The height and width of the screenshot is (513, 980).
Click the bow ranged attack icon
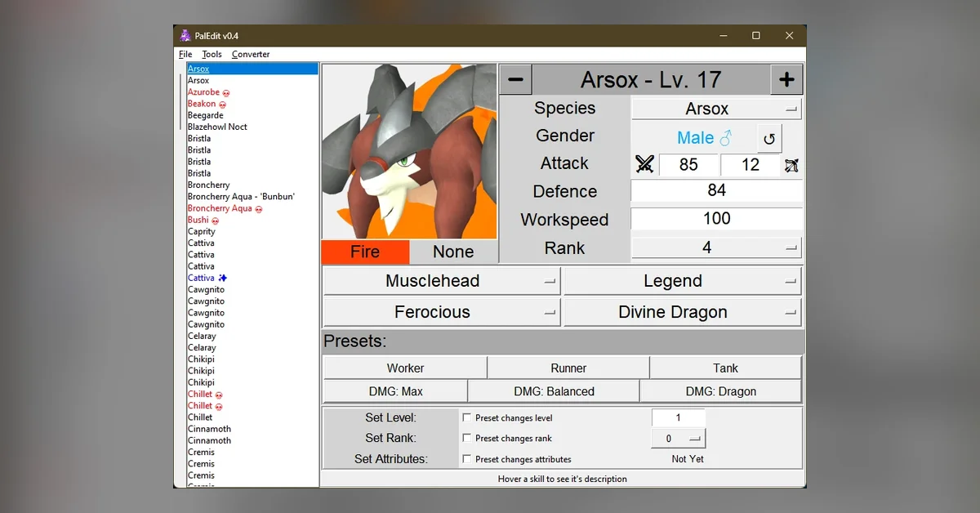click(x=791, y=166)
